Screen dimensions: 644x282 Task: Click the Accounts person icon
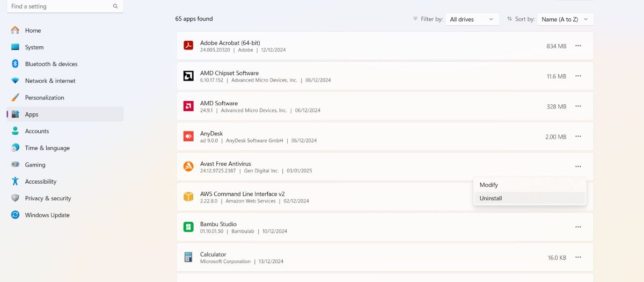[15, 131]
